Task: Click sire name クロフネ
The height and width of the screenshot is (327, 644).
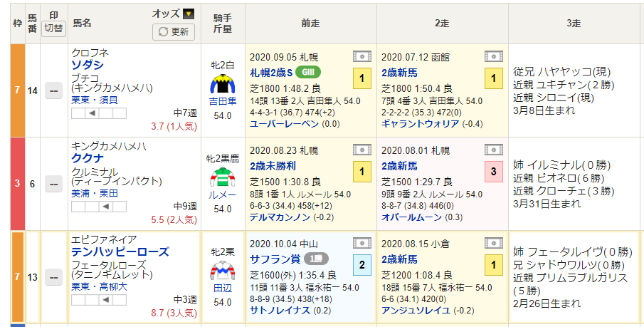Action: 90,53
